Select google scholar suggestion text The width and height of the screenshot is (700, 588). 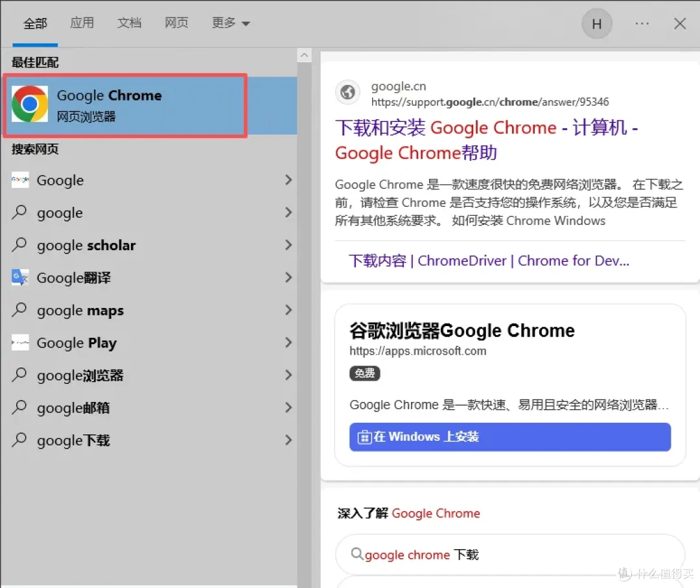pos(86,245)
